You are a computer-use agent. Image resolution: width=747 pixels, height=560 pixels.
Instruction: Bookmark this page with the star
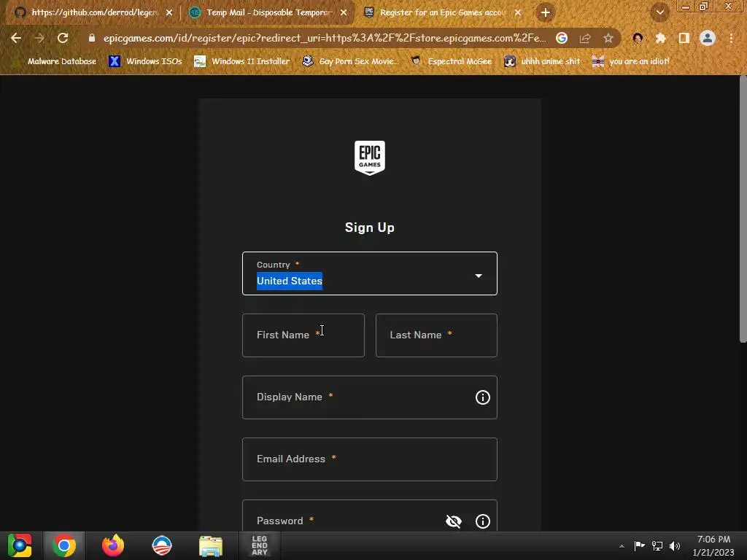tap(608, 38)
